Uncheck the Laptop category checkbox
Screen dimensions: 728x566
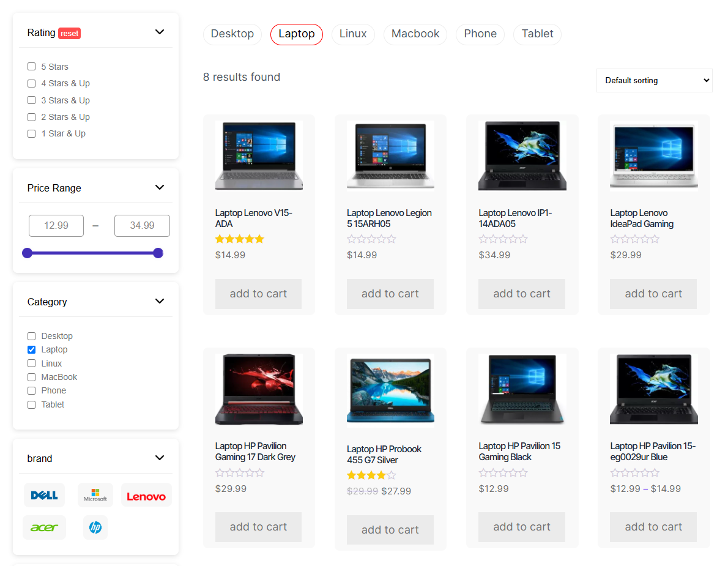tap(32, 349)
